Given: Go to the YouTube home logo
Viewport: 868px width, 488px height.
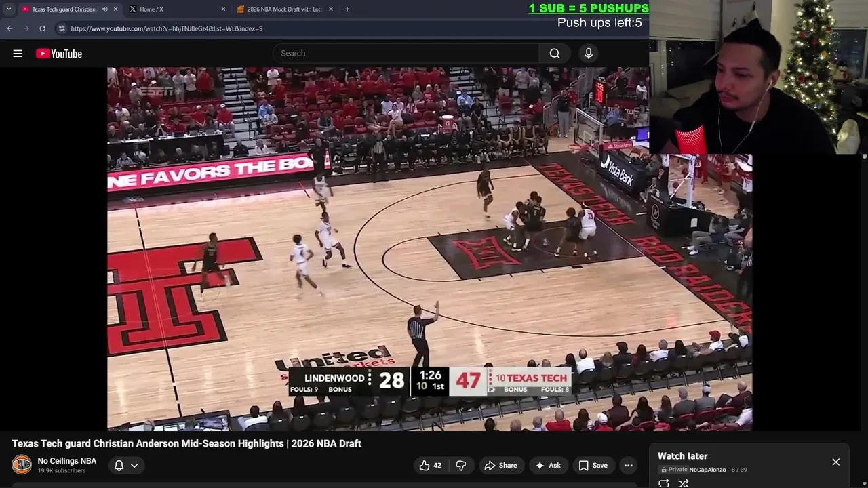Looking at the screenshot, I should pyautogui.click(x=59, y=54).
